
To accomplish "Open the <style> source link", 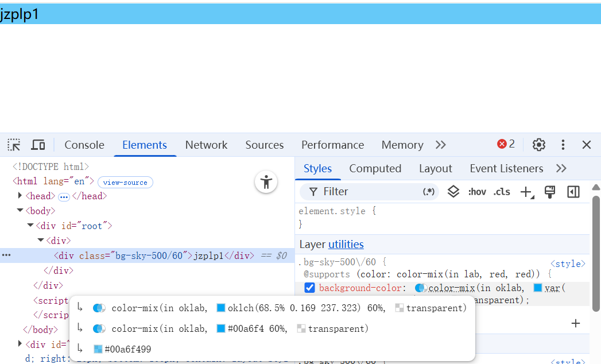I will coord(568,264).
